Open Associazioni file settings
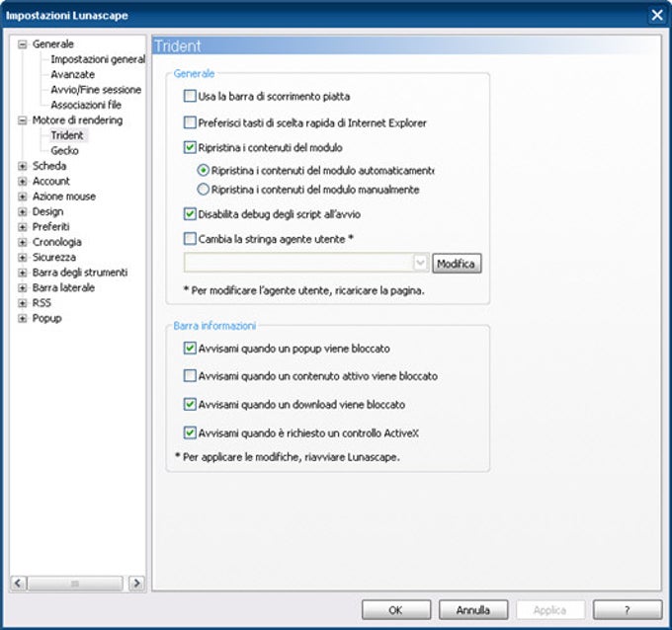 pos(86,105)
